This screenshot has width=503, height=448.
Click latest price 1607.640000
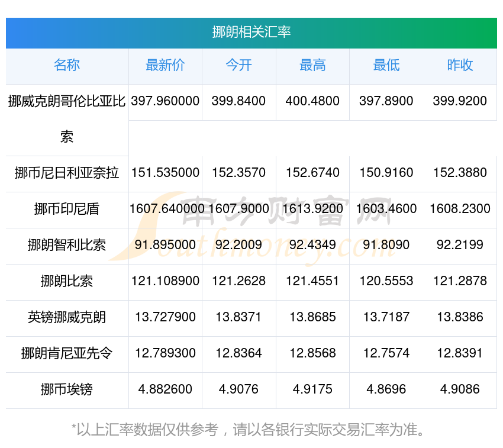tap(167, 209)
